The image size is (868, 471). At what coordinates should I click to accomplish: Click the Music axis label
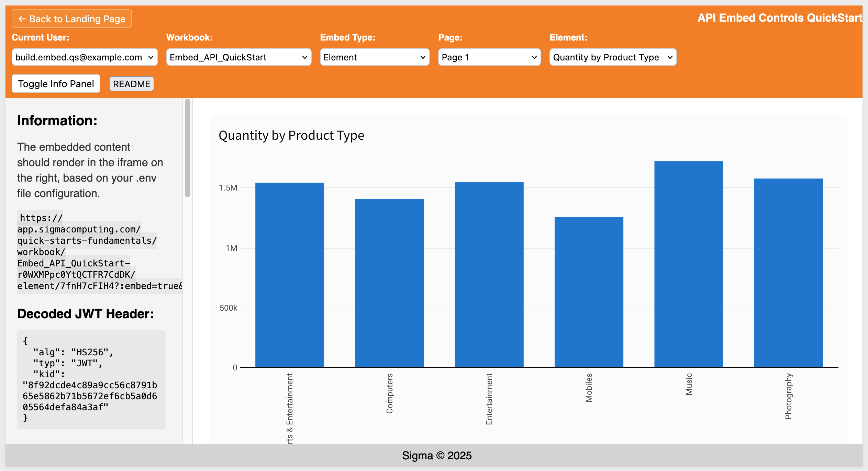pos(689,384)
